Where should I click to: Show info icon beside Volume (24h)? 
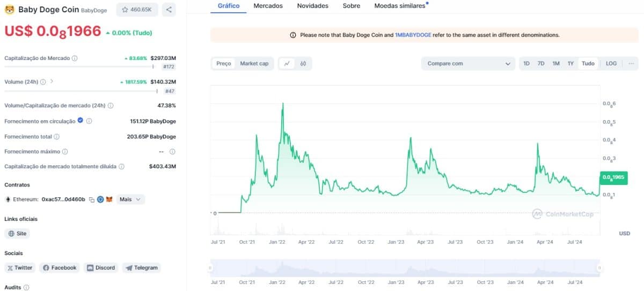(43, 82)
